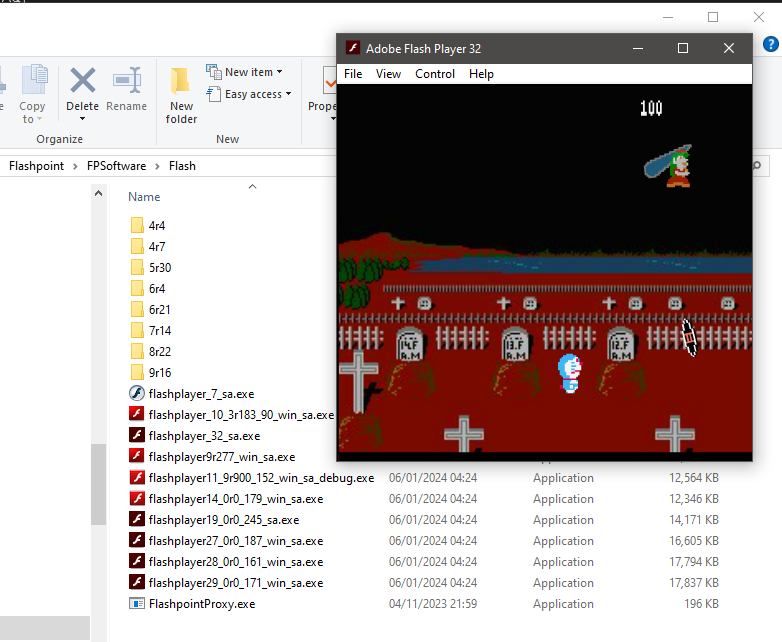The height and width of the screenshot is (642, 782).
Task: Click the Flash breadcrumb segment
Action: pos(182,166)
